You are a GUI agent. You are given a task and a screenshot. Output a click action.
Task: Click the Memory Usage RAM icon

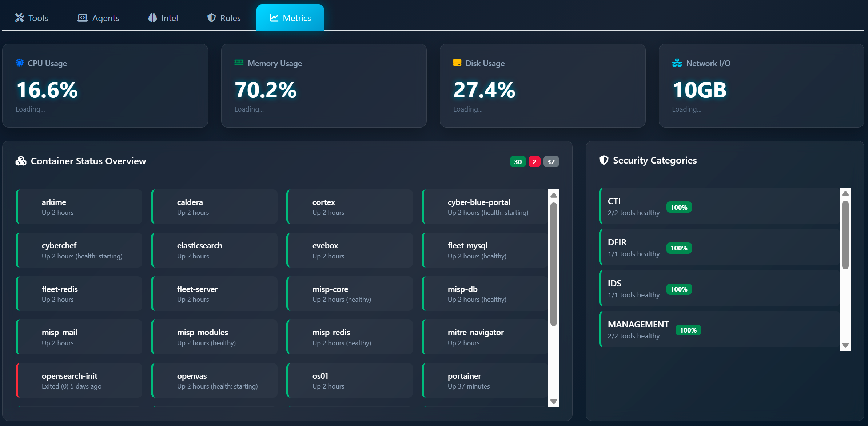click(x=239, y=62)
